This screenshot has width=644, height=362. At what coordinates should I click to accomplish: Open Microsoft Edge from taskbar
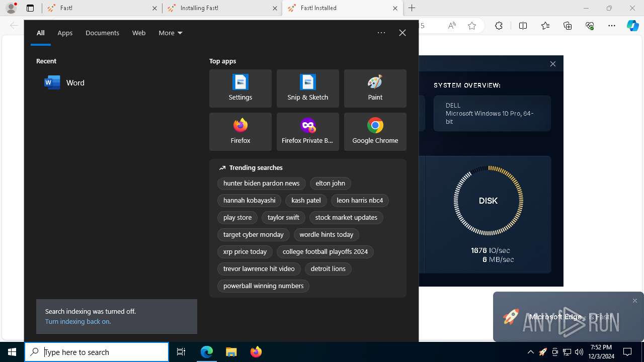[207, 352]
